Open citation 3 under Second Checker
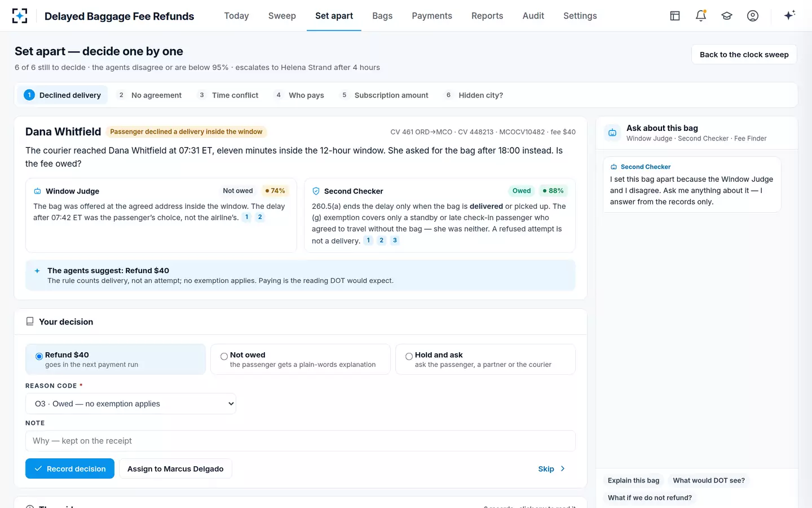 [395, 240]
